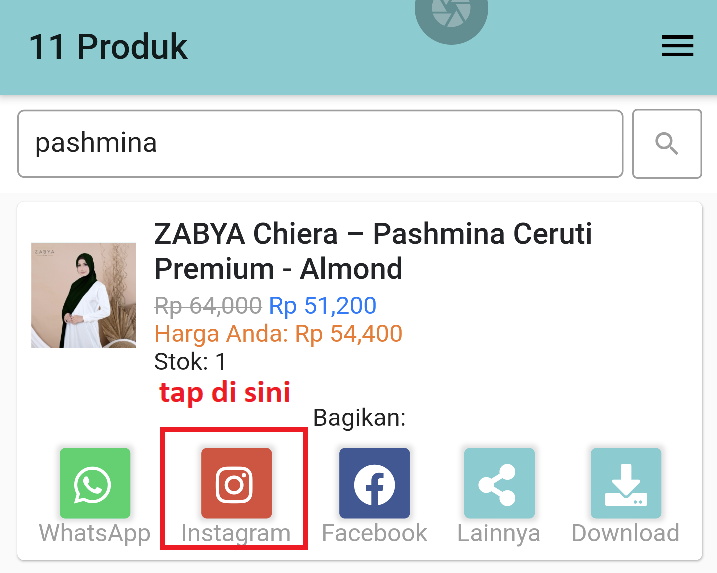The image size is (717, 573).
Task: Open Lainnya share options icon
Action: pos(499,483)
